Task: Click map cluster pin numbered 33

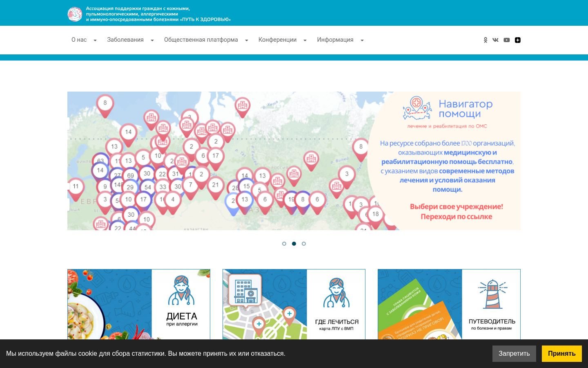Action: 163,187
